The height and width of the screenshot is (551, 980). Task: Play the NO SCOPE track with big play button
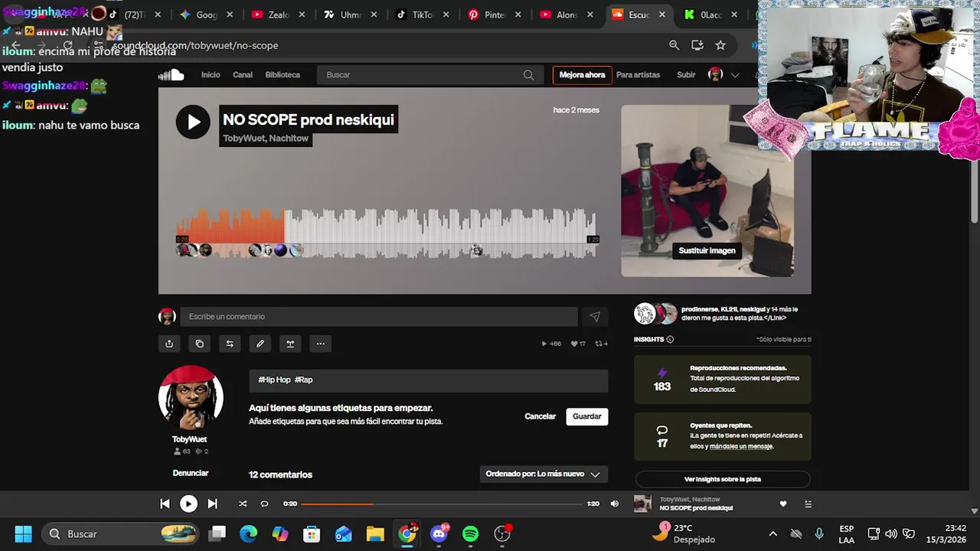[x=193, y=122]
